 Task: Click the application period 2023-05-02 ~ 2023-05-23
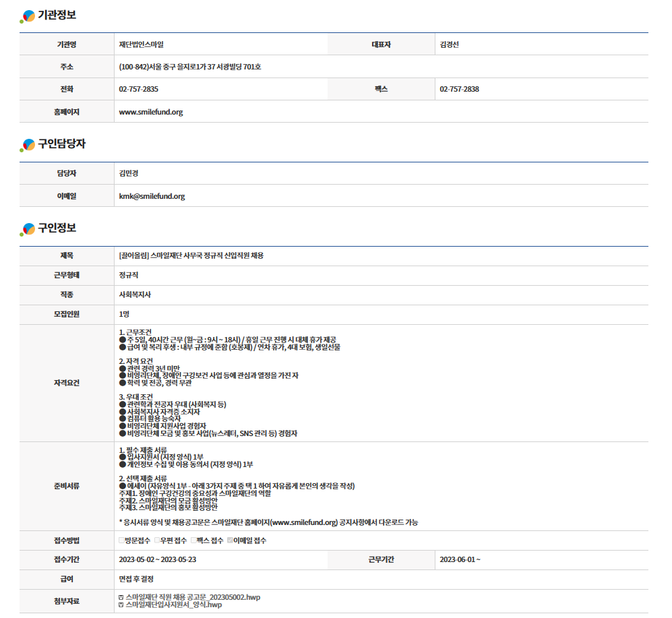pyautogui.click(x=158, y=560)
